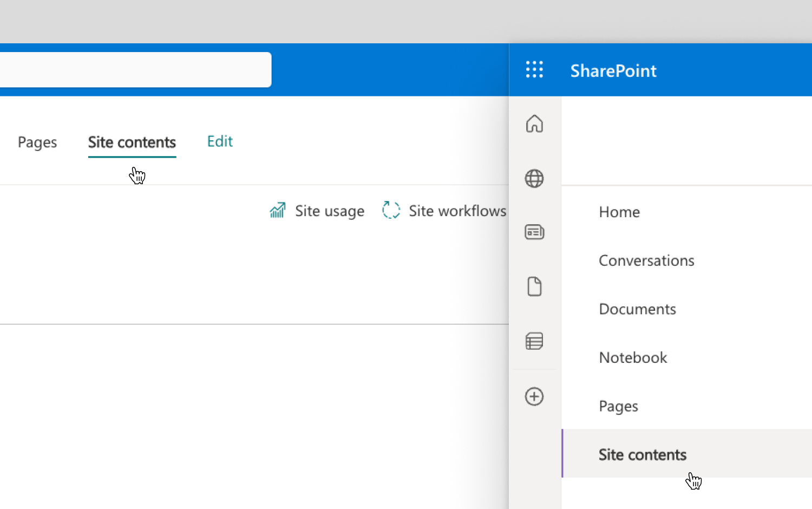Viewport: 812px width, 509px height.
Task: Click the Create plus circle icon
Action: point(534,396)
